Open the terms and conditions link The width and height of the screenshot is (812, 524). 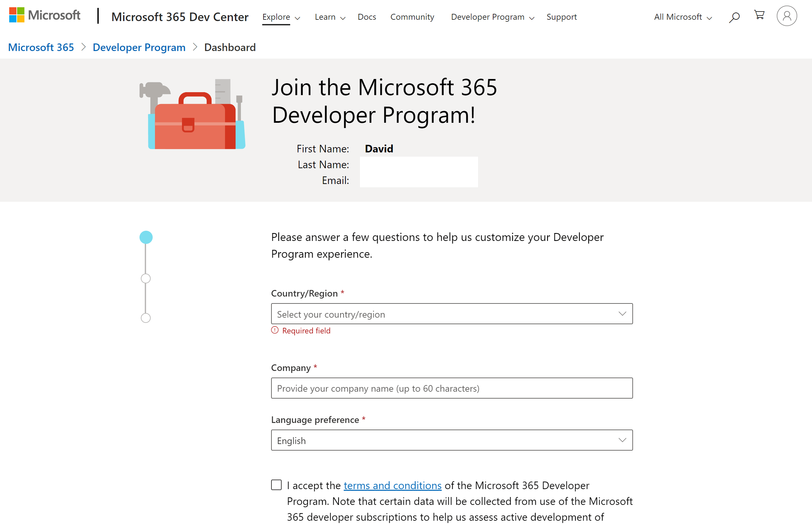392,485
